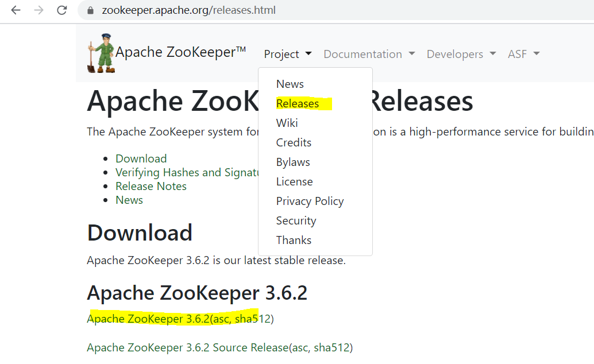Go back with the browser back arrow
The image size is (594, 364).
(16, 10)
